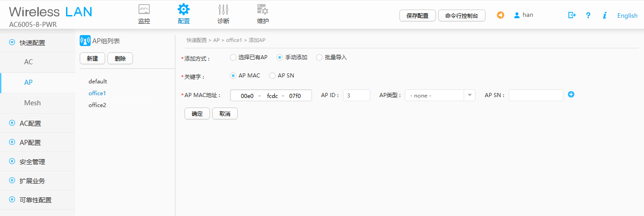This screenshot has width=644, height=216.
Task: Cancel with the 取消 button
Action: (225, 113)
